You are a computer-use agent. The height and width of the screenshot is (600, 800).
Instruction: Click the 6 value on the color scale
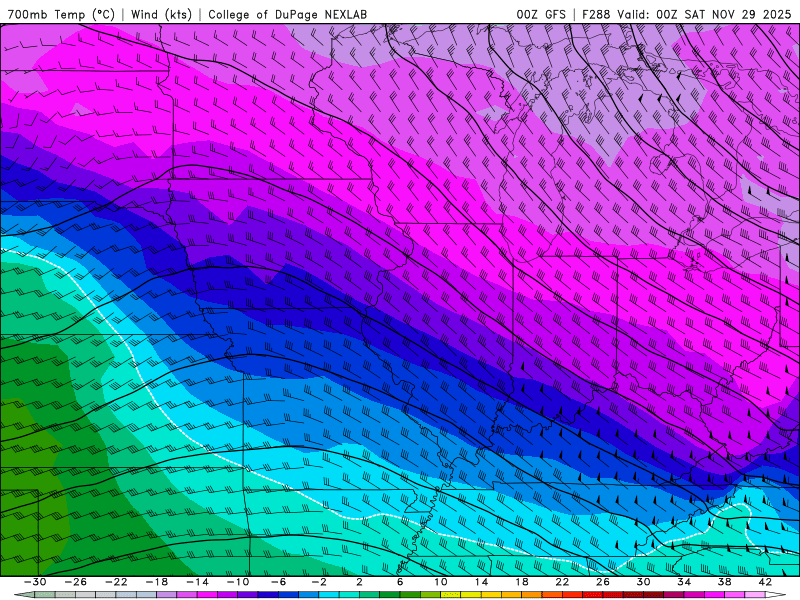click(400, 582)
